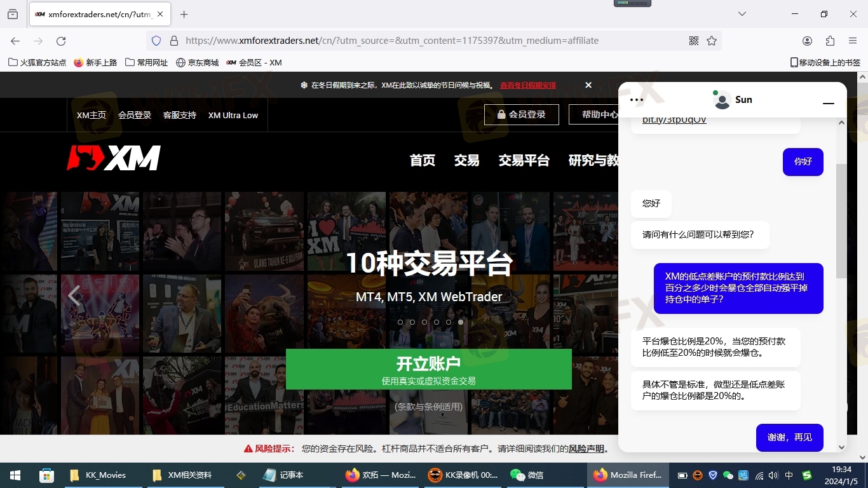Select the xmforextraders.net browser tab
868x488 pixels.
[99, 14]
